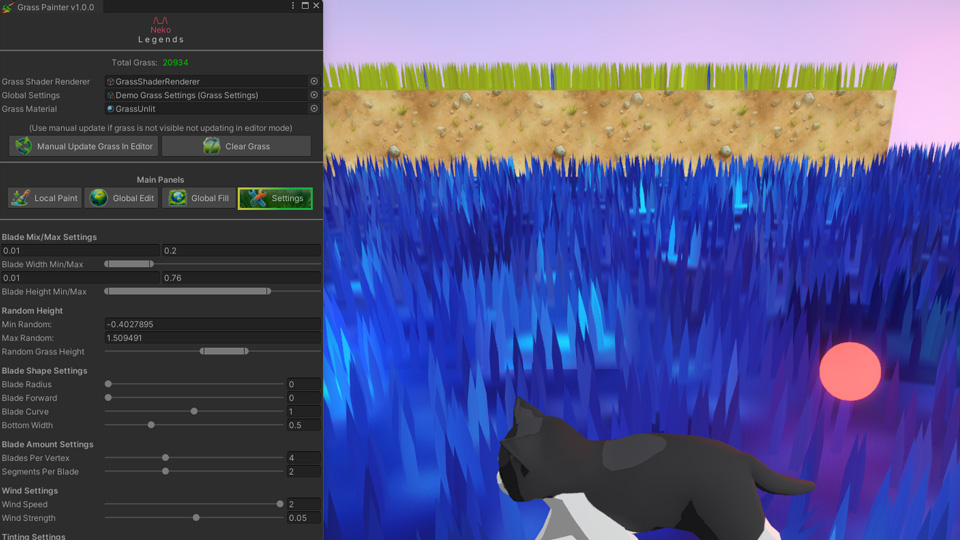Click the GrassUnlit material field
Image resolution: width=960 pixels, height=540 pixels.
[x=206, y=109]
